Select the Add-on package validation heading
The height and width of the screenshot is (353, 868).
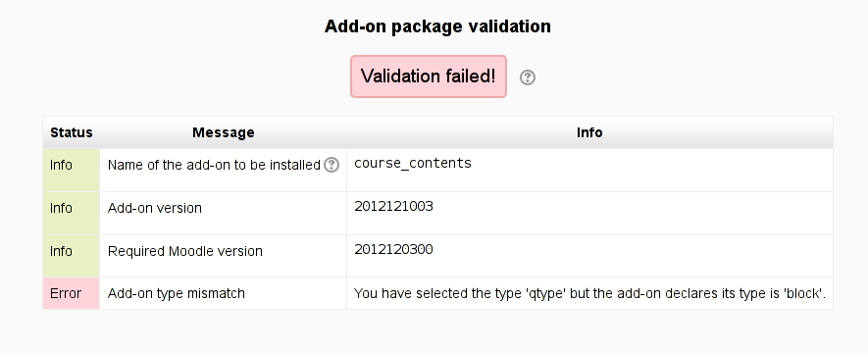click(437, 26)
